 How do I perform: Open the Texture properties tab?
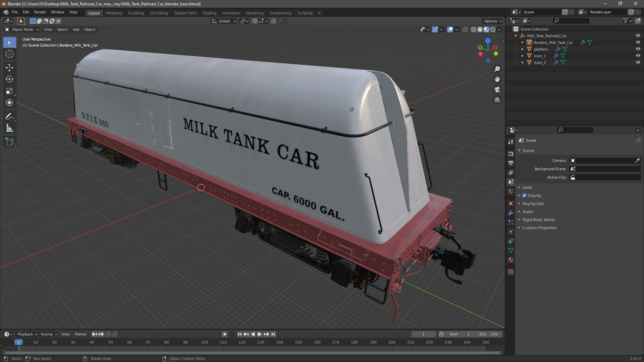(511, 272)
